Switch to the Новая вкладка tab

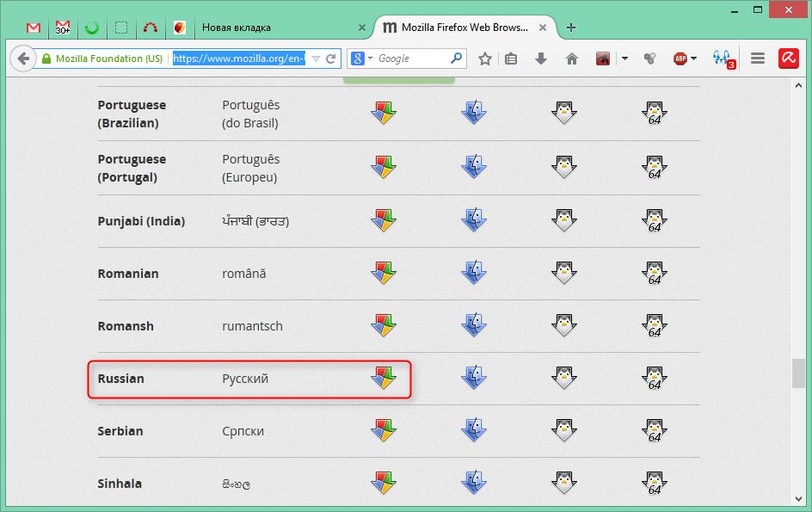tap(237, 28)
